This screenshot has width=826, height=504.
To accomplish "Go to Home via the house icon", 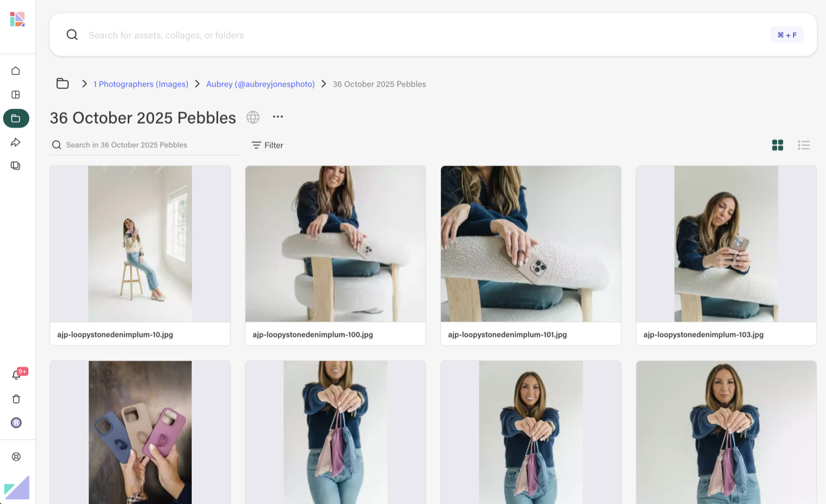I will click(x=16, y=71).
